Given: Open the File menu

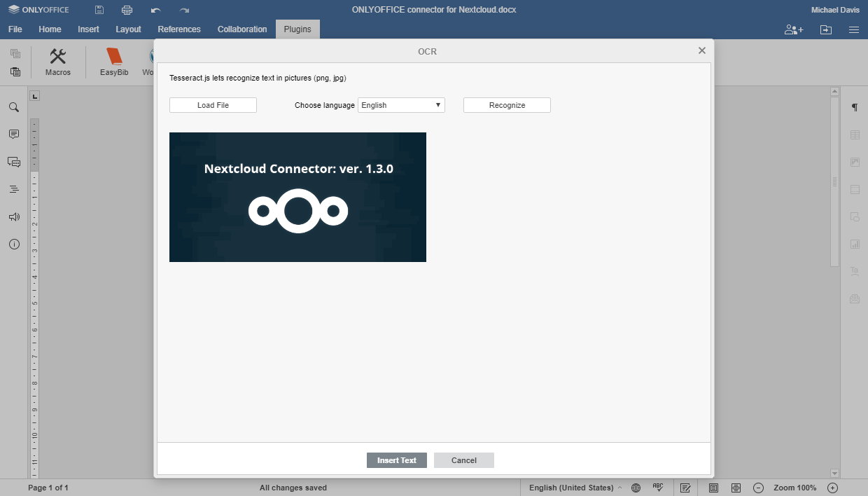Looking at the screenshot, I should (15, 29).
